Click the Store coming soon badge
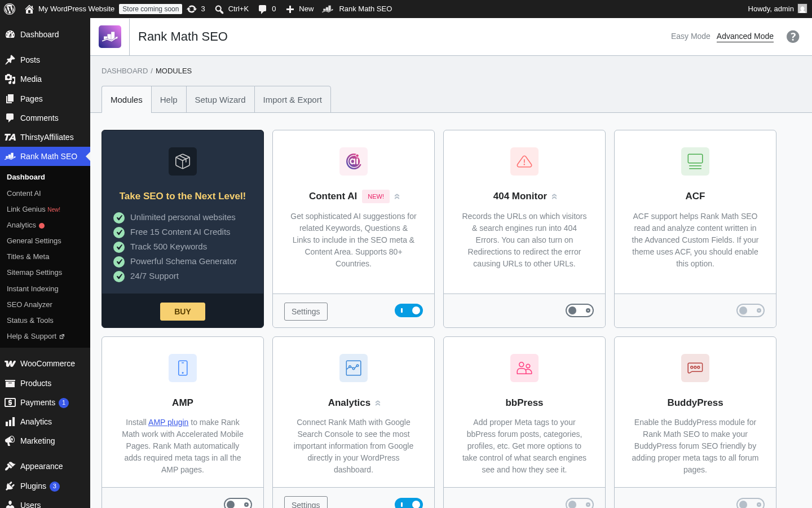The width and height of the screenshot is (812, 508). coord(151,9)
